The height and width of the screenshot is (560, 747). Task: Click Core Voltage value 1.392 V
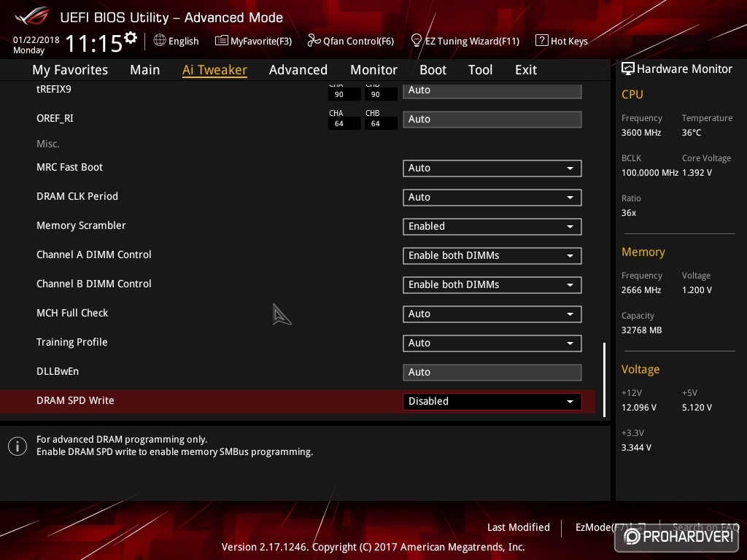coord(697,173)
